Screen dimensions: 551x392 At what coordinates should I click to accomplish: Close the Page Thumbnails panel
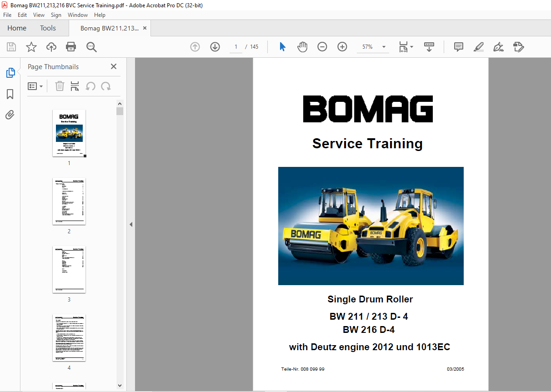[x=114, y=66]
